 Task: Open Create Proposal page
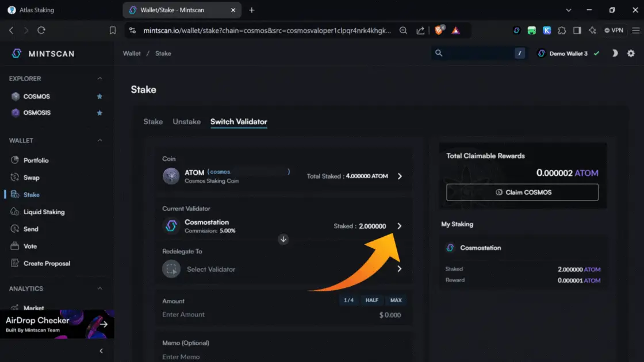click(x=47, y=263)
